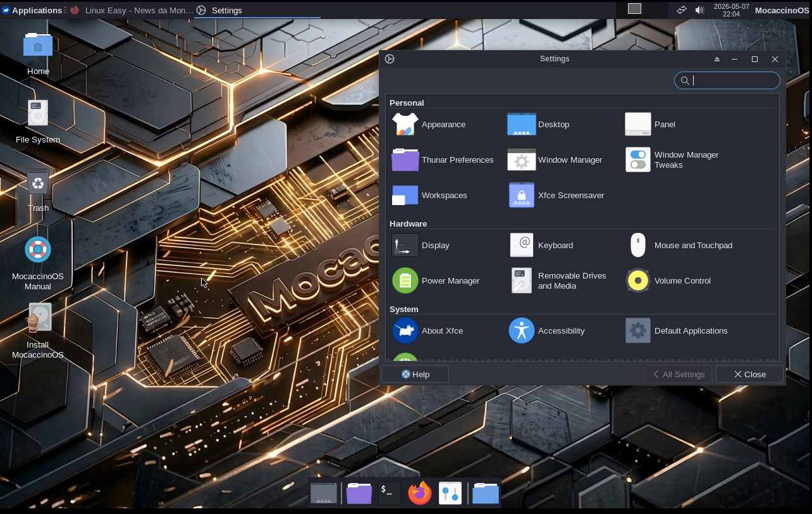Screen dimensions: 812x514
Task: Click the partially visible green System icon
Action: 405,357
